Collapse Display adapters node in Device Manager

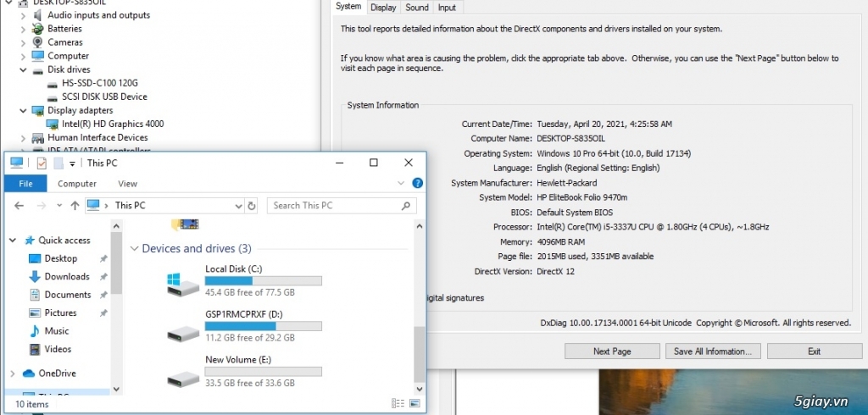23,111
